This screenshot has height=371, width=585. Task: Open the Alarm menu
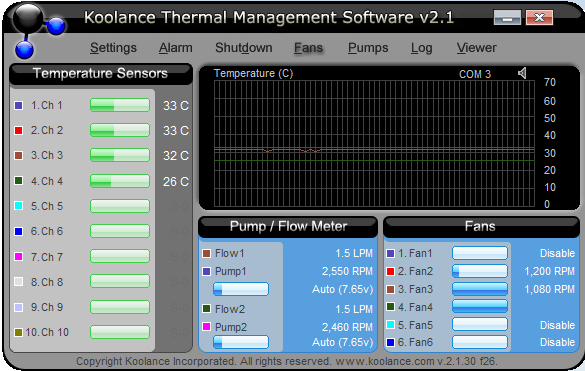(175, 48)
